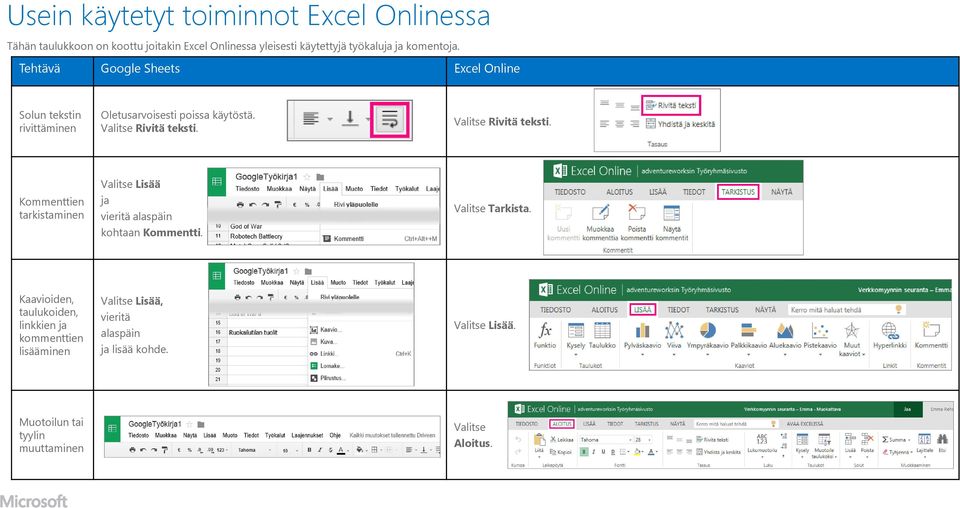Image resolution: width=960 pixels, height=508 pixels.
Task: Click the paint format icon in the bottom Sheets toolbar
Action: point(165,450)
